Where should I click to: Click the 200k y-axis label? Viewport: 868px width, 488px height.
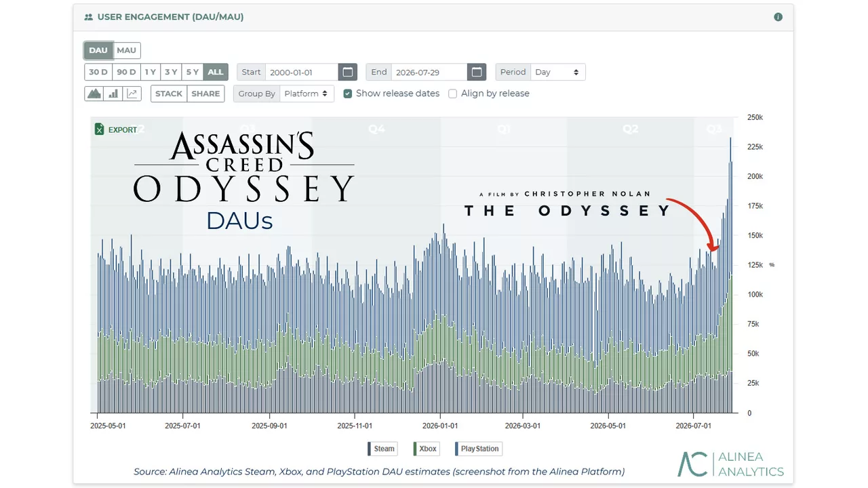point(755,176)
